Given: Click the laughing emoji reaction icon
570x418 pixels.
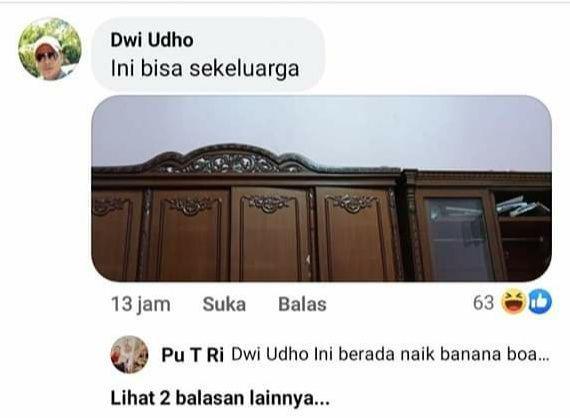Looking at the screenshot, I should (x=514, y=302).
